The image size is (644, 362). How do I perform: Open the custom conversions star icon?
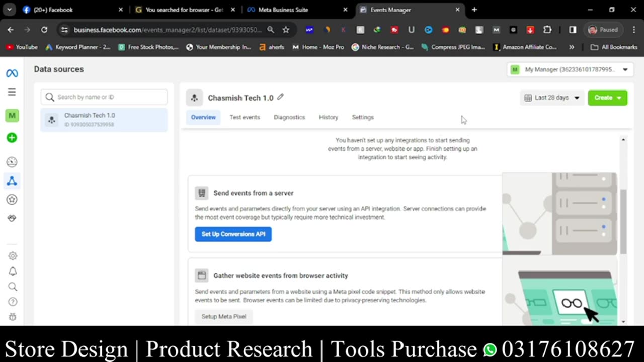(x=12, y=200)
